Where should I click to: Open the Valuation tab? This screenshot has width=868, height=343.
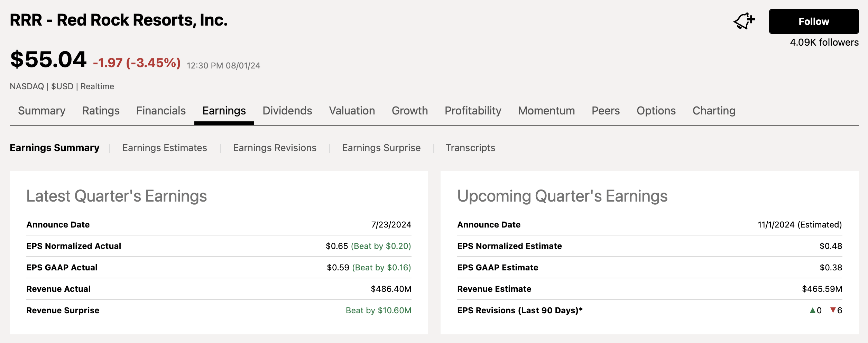pyautogui.click(x=352, y=111)
